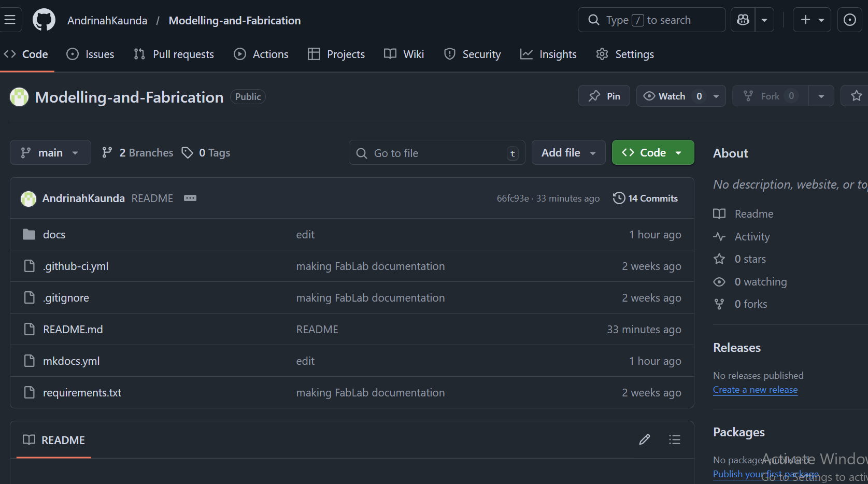This screenshot has height=484, width=868.
Task: Expand the main branch selector dropdown
Action: pyautogui.click(x=50, y=153)
